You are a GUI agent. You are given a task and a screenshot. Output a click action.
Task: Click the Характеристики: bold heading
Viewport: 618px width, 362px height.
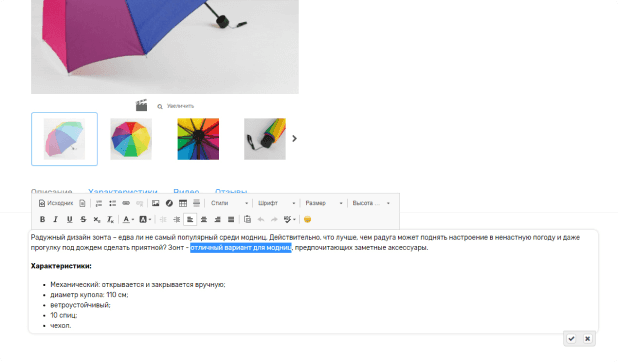click(x=61, y=266)
